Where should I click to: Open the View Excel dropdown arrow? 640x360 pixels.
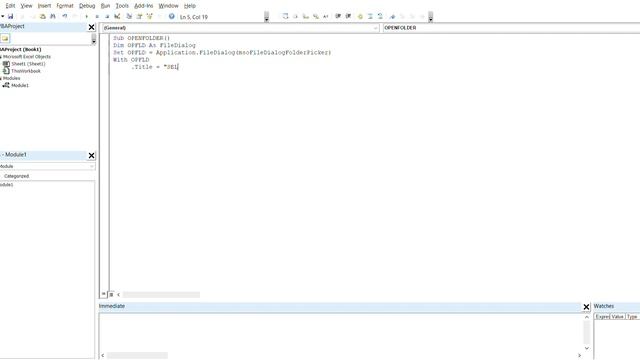pyautogui.click(x=2, y=16)
